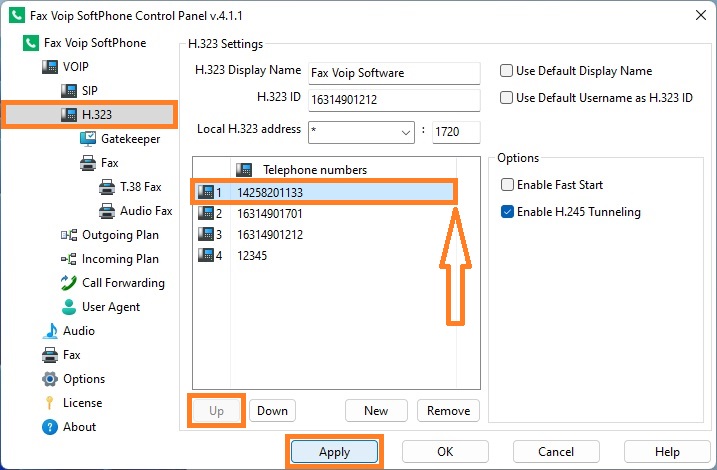Open the License key icon
Viewport: 717px width, 470px height.
pos(49,403)
